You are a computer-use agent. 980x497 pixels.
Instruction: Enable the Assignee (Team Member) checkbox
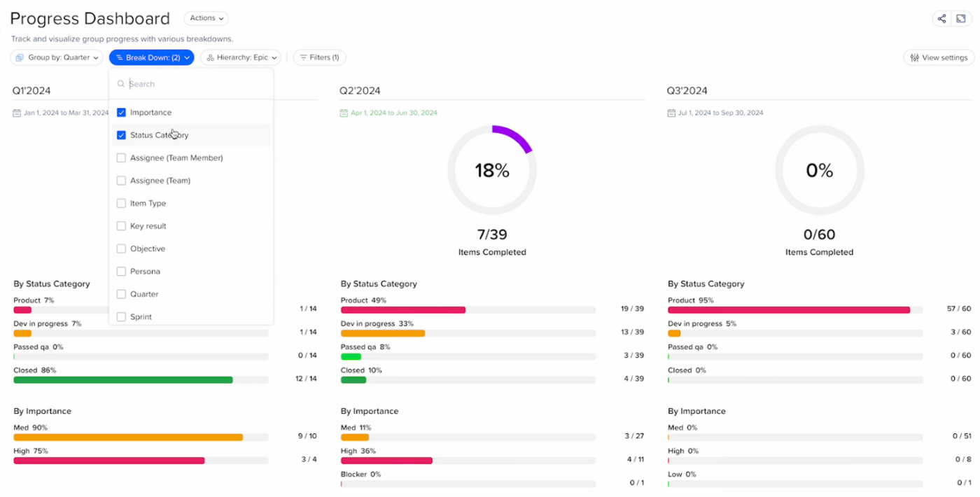click(121, 158)
